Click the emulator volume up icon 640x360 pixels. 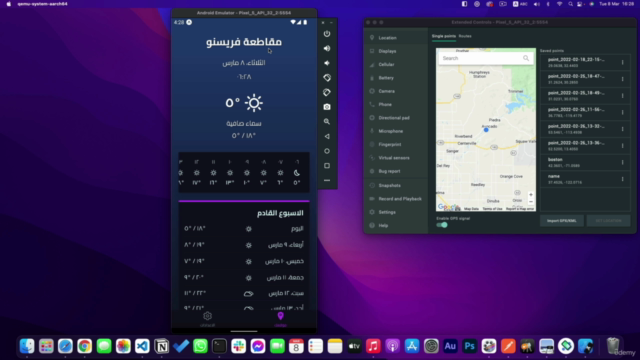tap(327, 49)
